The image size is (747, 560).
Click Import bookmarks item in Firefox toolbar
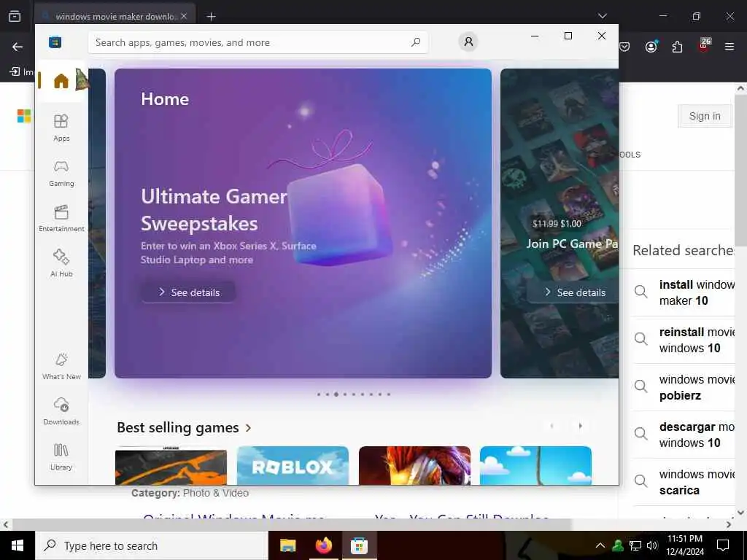(x=21, y=72)
